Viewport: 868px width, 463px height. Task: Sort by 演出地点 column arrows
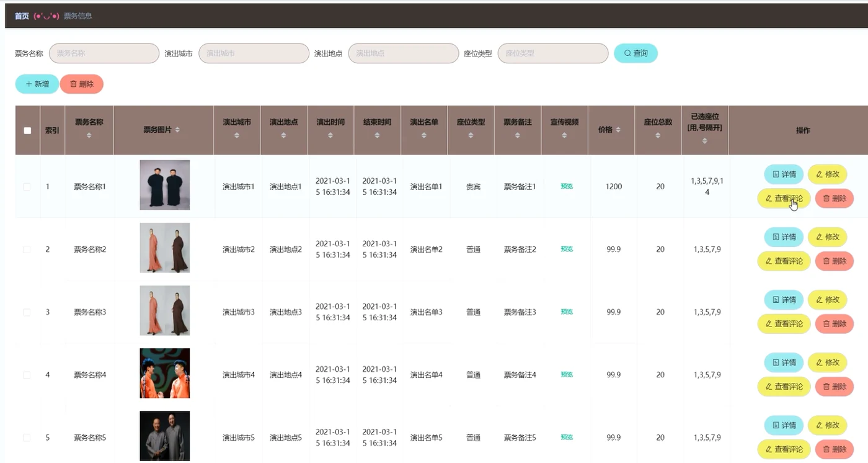284,135
